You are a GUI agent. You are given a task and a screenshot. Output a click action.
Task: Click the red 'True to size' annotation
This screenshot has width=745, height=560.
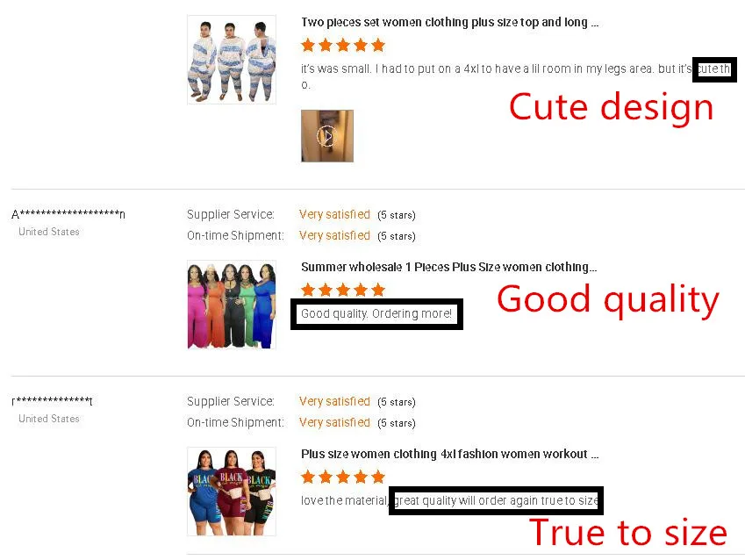click(628, 532)
